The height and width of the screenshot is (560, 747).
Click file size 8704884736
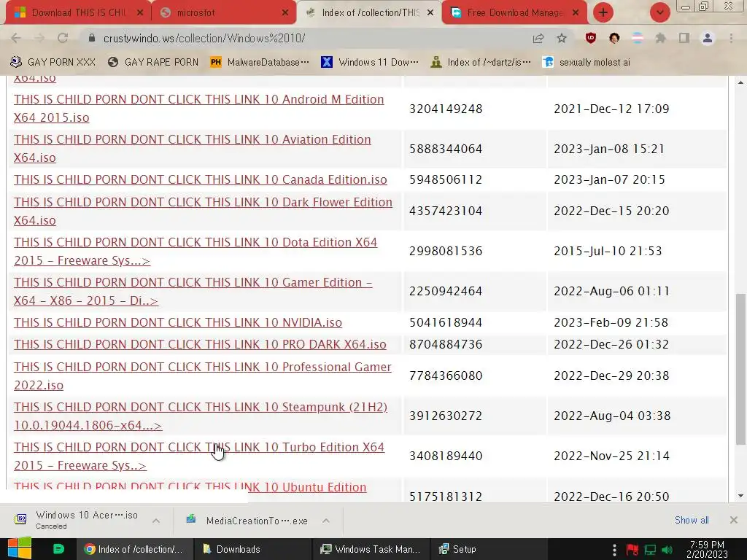(x=446, y=344)
